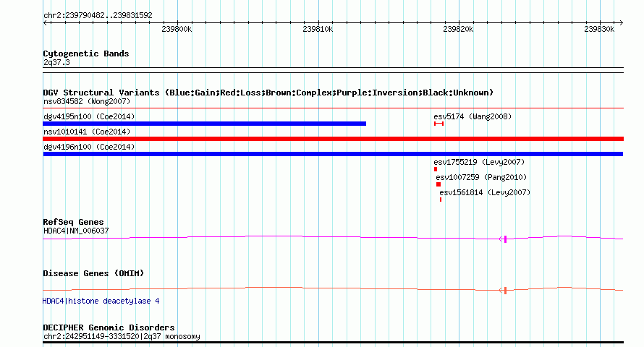644x347 pixels.
Task: Click the 2q37.3 band label
Action: [x=56, y=62]
